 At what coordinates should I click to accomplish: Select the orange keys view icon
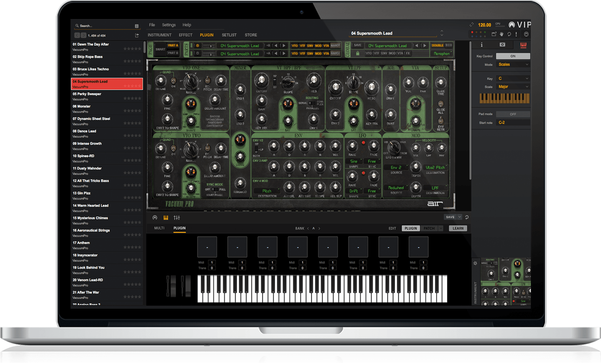pos(166,218)
